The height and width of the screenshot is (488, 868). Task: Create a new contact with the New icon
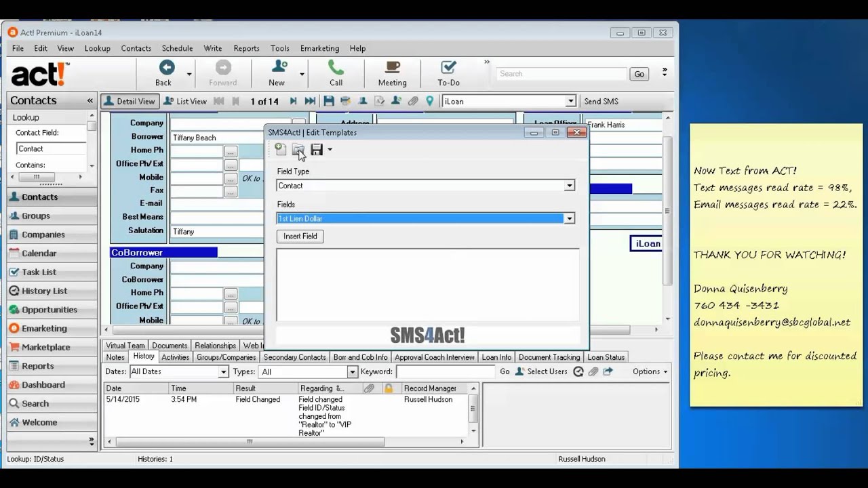pyautogui.click(x=278, y=68)
